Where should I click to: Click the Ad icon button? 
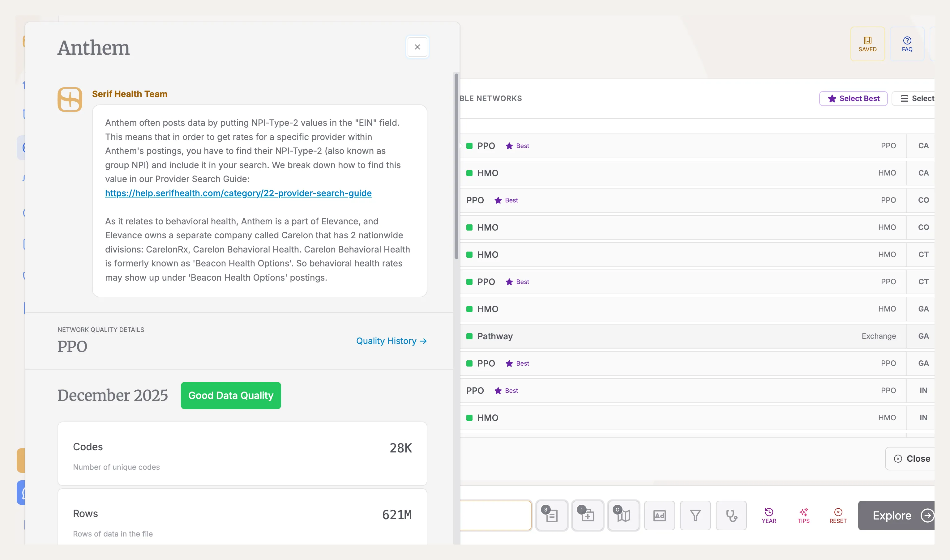659,515
